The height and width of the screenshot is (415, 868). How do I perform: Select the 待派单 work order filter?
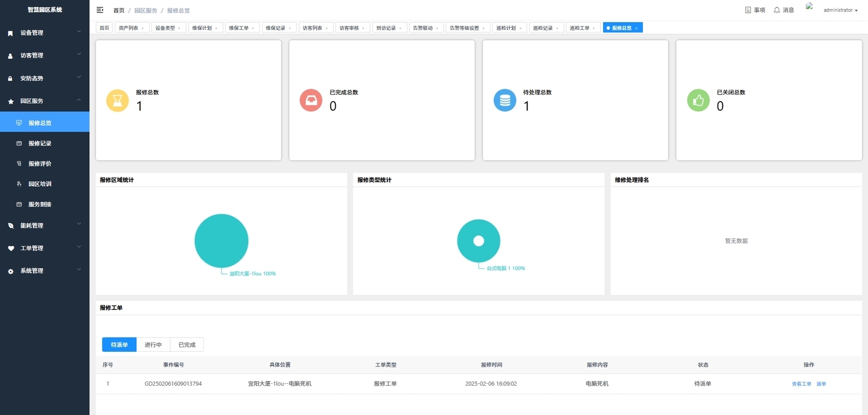(x=119, y=344)
